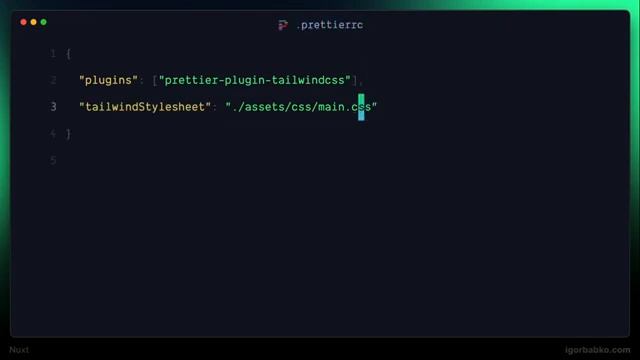This screenshot has height=360, width=640.
Task: Click the yellow minimize window button
Action: pyautogui.click(x=33, y=22)
